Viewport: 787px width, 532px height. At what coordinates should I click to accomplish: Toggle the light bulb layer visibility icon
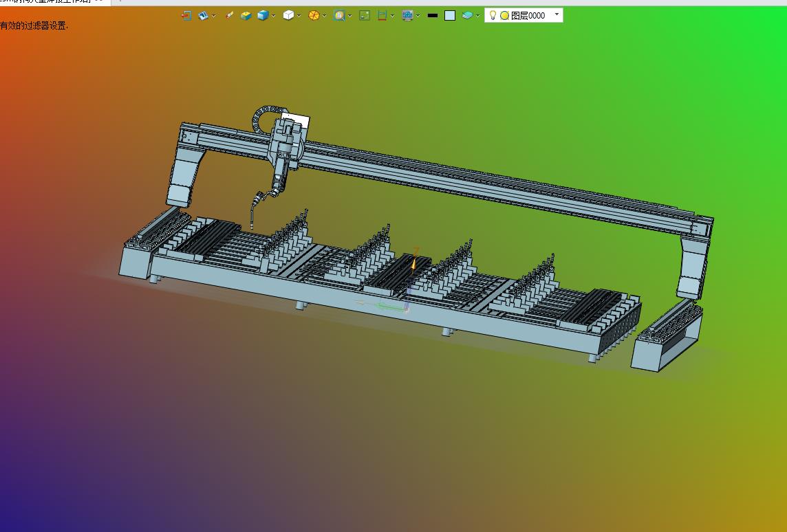[493, 16]
